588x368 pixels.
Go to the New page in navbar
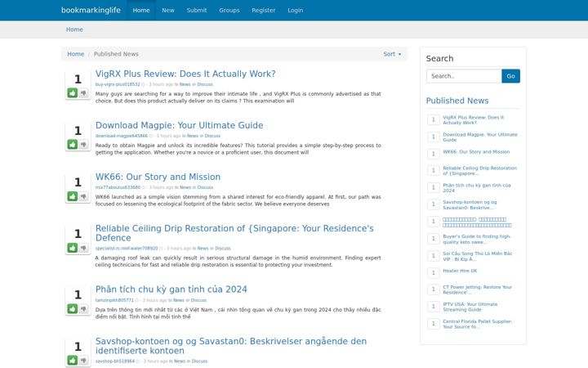coord(168,10)
